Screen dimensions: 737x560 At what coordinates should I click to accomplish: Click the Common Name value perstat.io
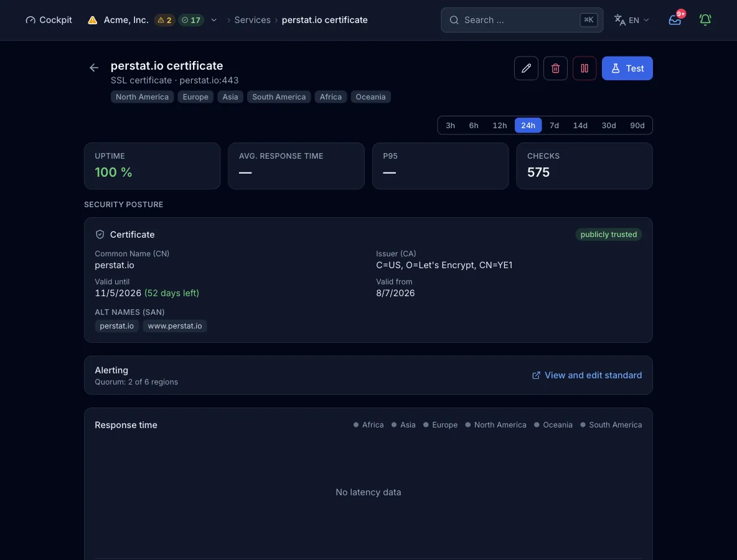pyautogui.click(x=114, y=265)
